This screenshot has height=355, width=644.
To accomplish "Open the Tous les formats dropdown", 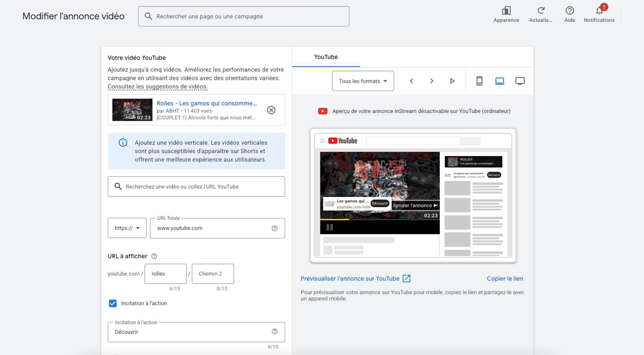I will click(363, 81).
